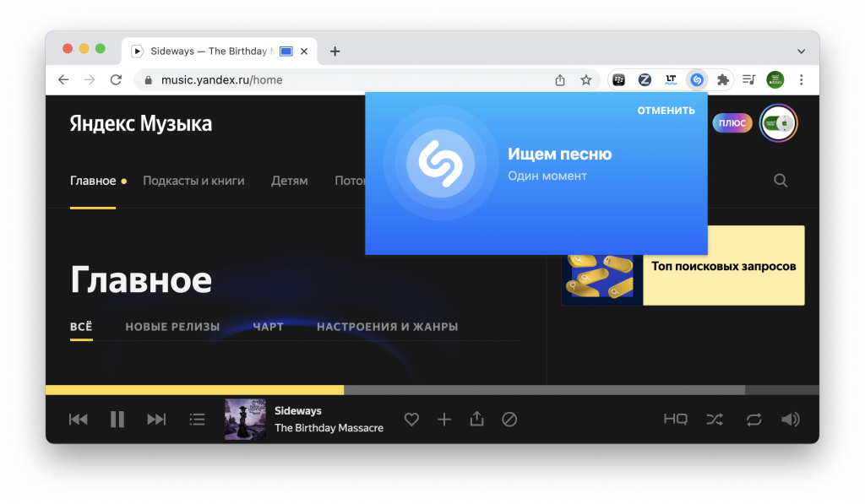Click the Яндекс Музыка logo
This screenshot has height=504, width=865.
coord(141,123)
